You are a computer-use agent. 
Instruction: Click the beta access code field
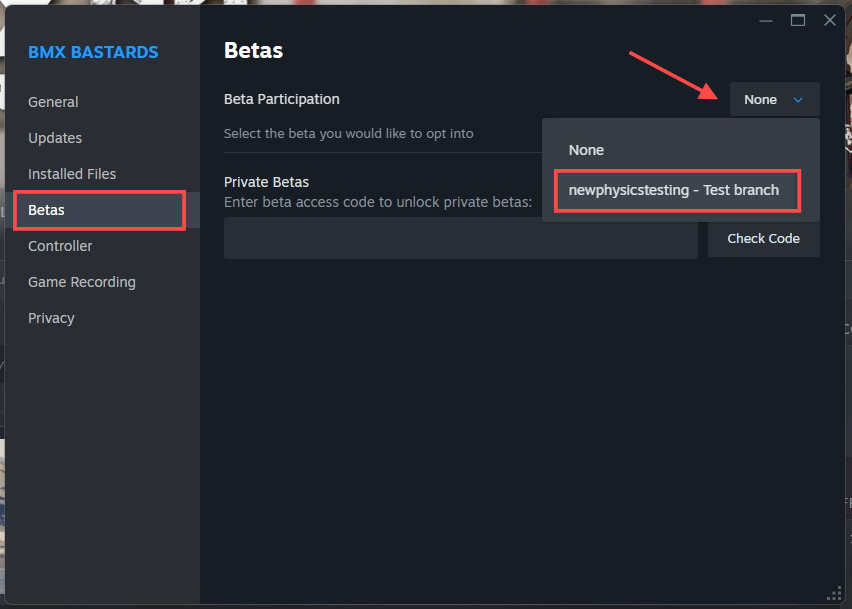coord(461,238)
